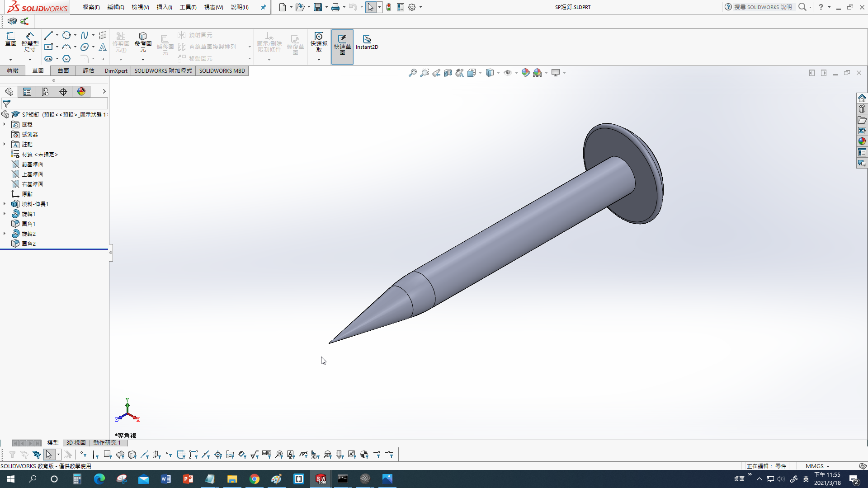Expand the 旋轉2 feature
Screen dimensions: 868x488
coord(5,234)
